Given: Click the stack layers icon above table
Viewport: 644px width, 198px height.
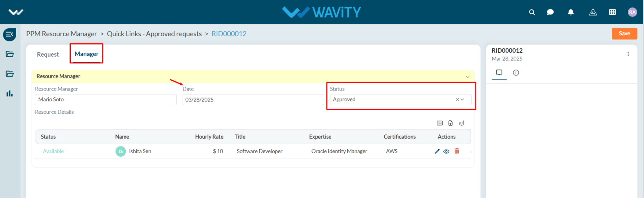Looking at the screenshot, I should pyautogui.click(x=462, y=123).
